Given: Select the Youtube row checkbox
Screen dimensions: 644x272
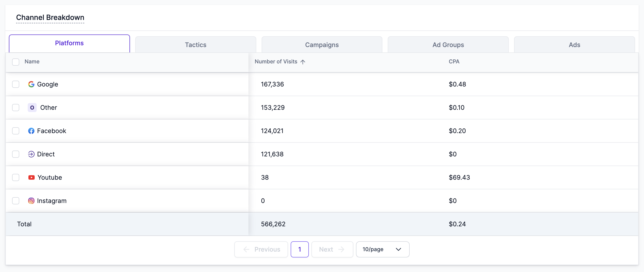Looking at the screenshot, I should [x=16, y=177].
